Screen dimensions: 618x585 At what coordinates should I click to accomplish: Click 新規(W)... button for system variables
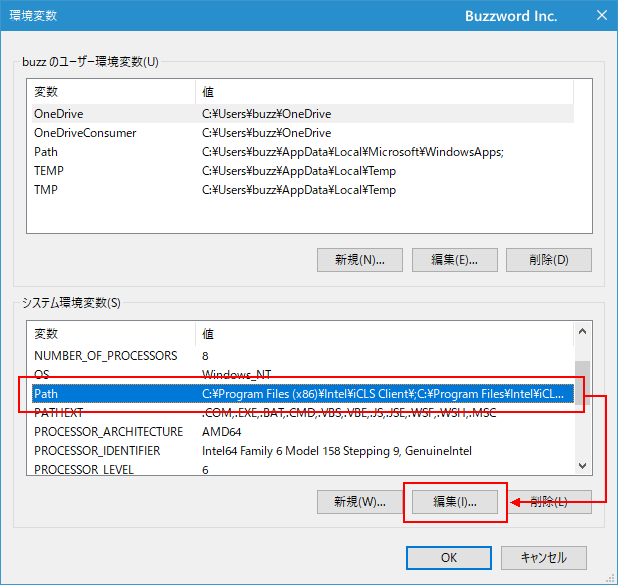[359, 501]
